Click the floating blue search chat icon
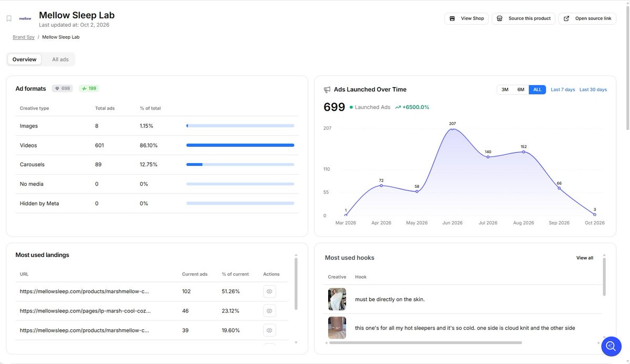The image size is (630, 364). point(611,346)
